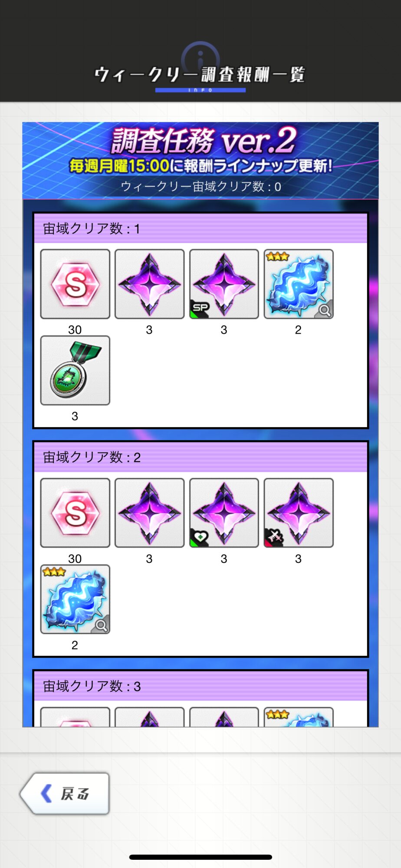Open three-star blue wave item in clear count 2
This screenshot has height=868, width=401.
[75, 599]
